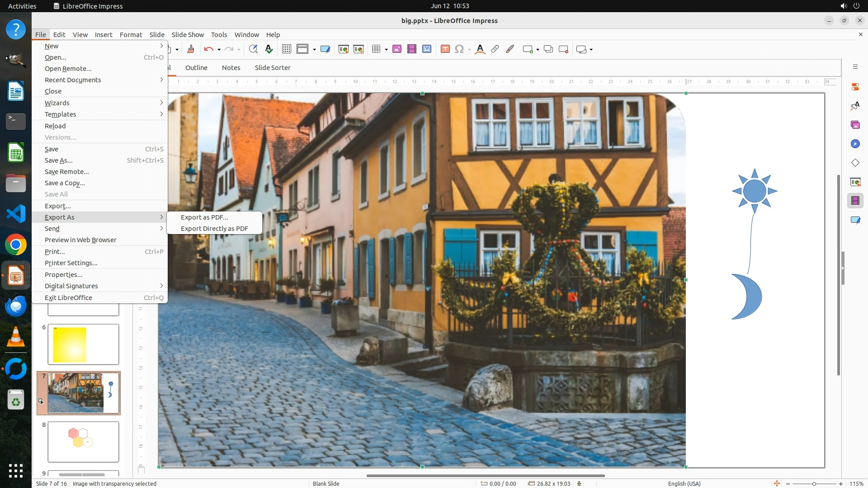Click the Clone Formatting paintbrush icon
868x488 pixels.
point(191,49)
